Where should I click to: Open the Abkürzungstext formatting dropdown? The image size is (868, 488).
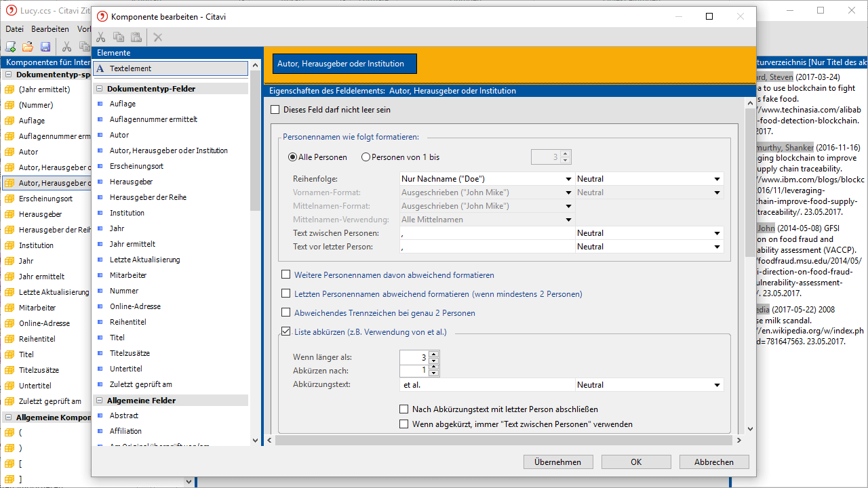point(717,385)
